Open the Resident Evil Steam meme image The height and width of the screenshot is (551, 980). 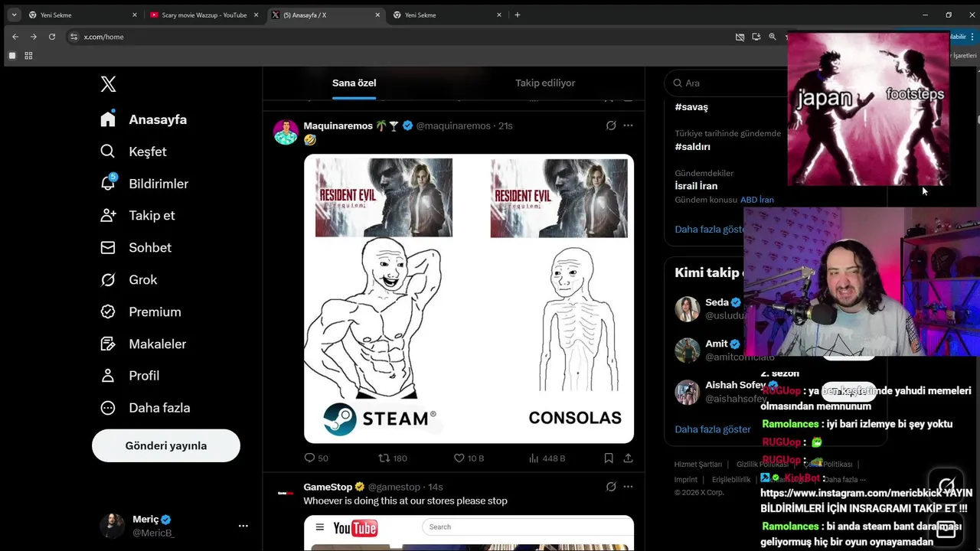point(469,298)
